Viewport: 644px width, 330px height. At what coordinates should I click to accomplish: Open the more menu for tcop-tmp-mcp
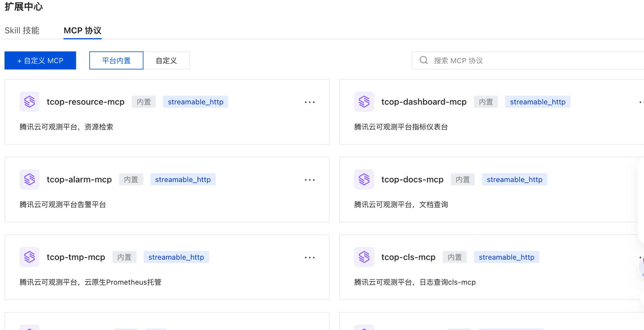click(x=310, y=258)
